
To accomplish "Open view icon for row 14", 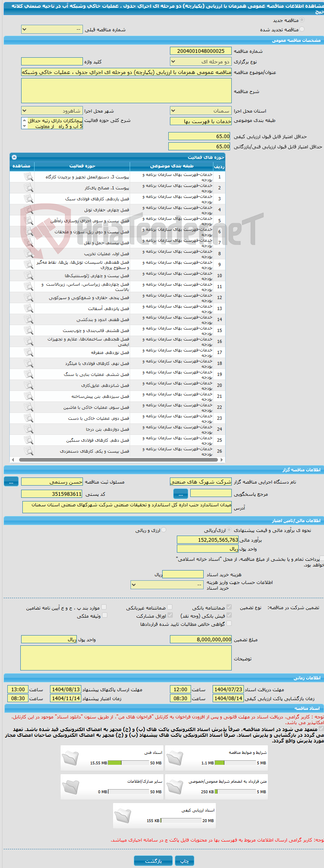I will [28, 319].
